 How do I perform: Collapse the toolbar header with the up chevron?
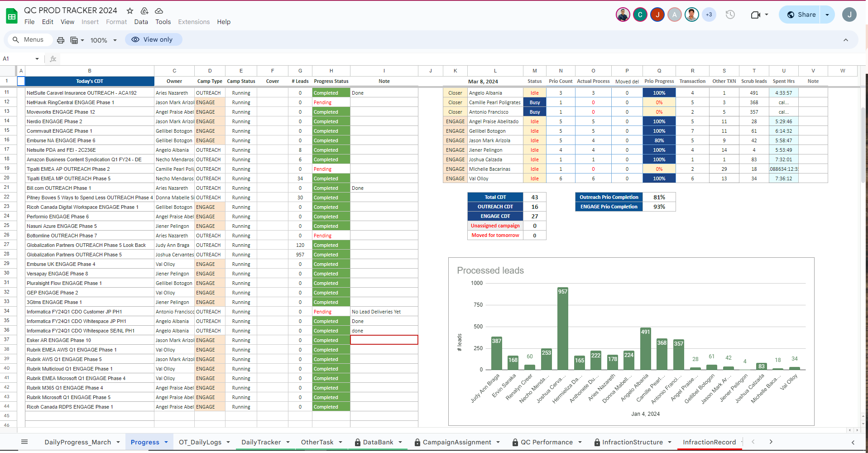(x=845, y=40)
